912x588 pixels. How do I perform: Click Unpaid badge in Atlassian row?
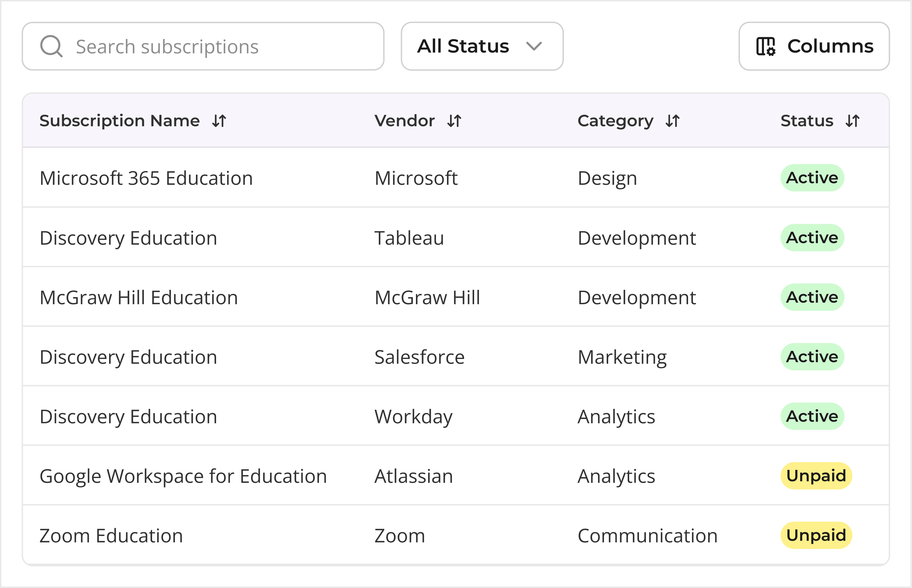[x=817, y=476]
